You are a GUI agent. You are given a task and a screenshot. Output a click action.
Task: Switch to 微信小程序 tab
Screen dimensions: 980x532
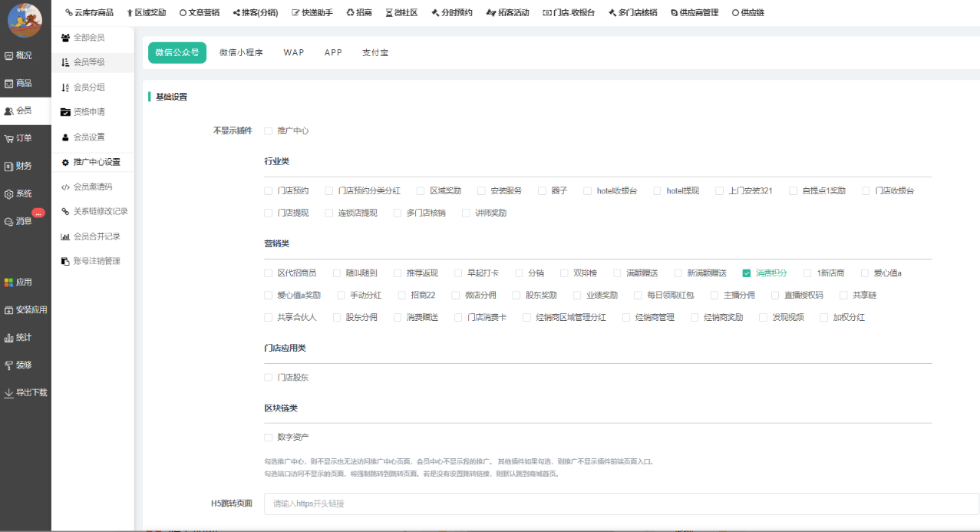tap(241, 53)
